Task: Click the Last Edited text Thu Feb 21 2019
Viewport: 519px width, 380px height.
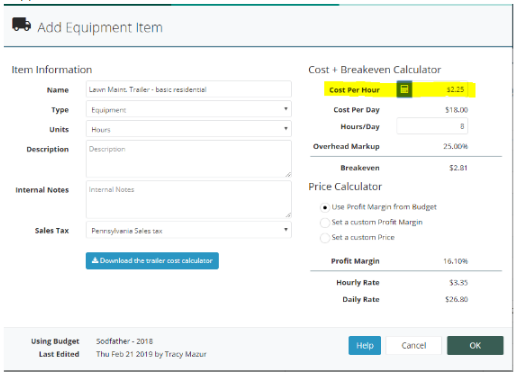Action: pos(124,354)
